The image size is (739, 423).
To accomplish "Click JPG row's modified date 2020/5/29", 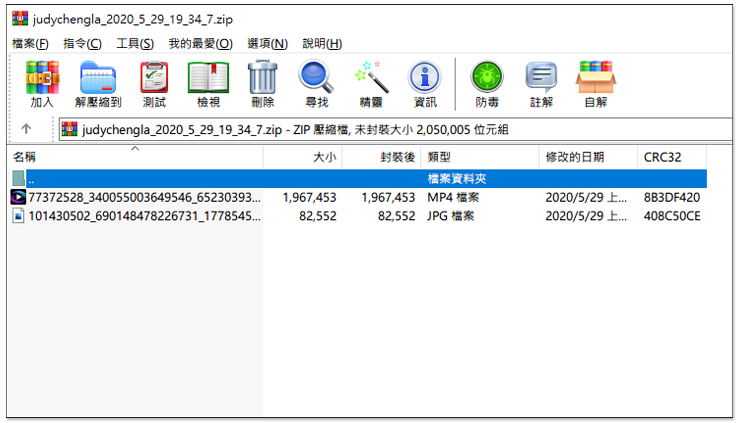I will (586, 216).
